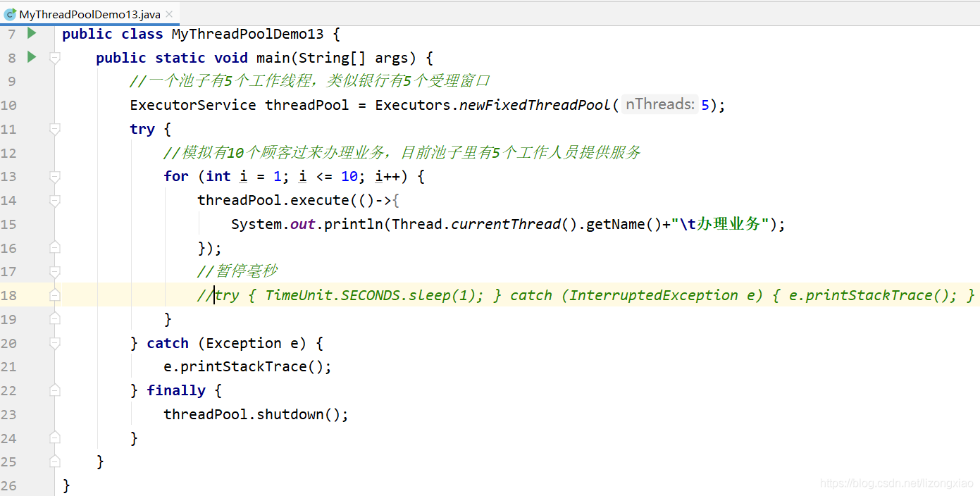Image resolution: width=980 pixels, height=496 pixels.
Task: Click the fold marker on the catch line
Action: coord(55,343)
